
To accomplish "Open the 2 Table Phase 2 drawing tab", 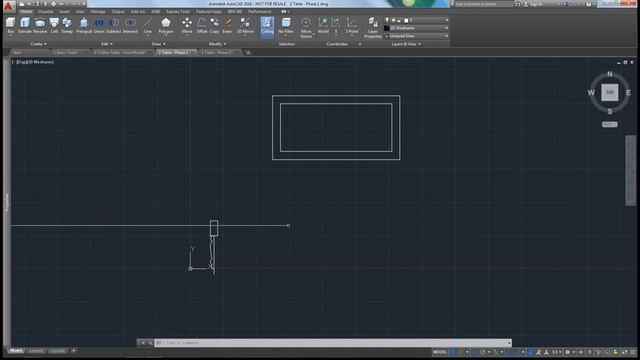I will click(x=219, y=52).
